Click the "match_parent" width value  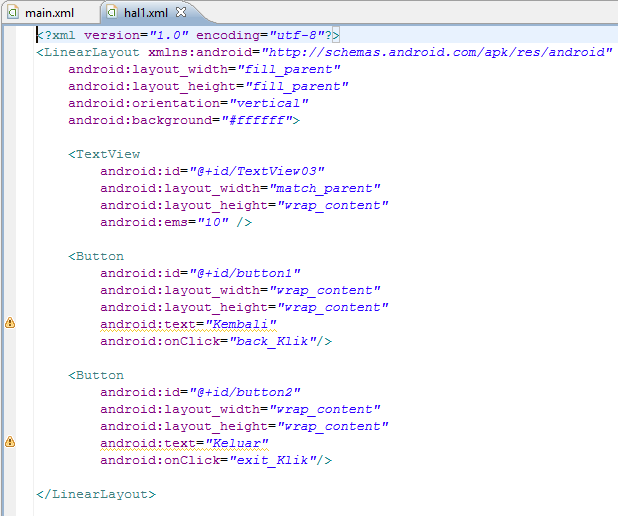[x=325, y=188]
